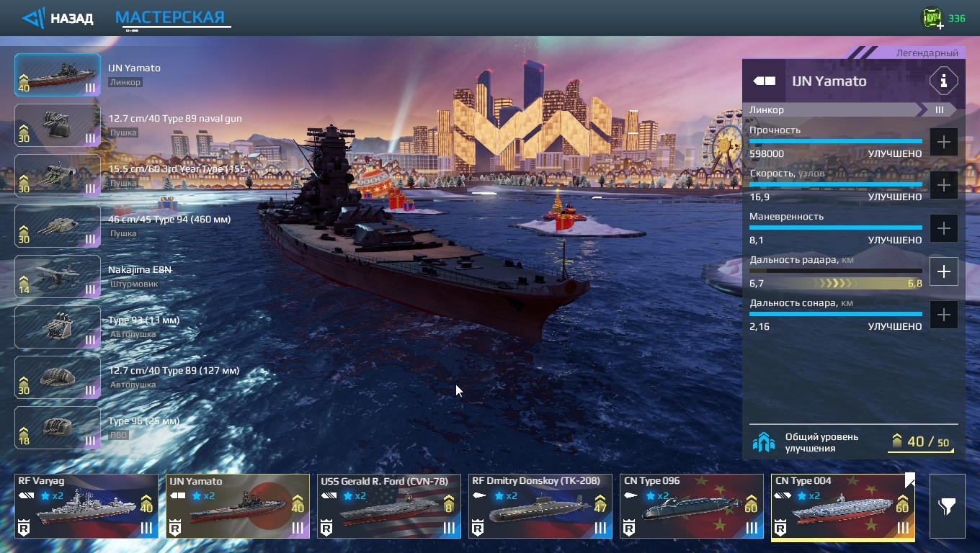
Task: Click plus button next to Дальность сонара
Action: (x=943, y=315)
